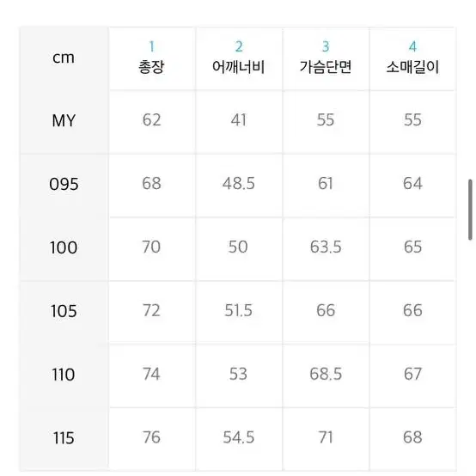Image resolution: width=476 pixels, height=476 pixels.
Task: Click the vertical scrollbar thumb
Action: tap(470, 210)
